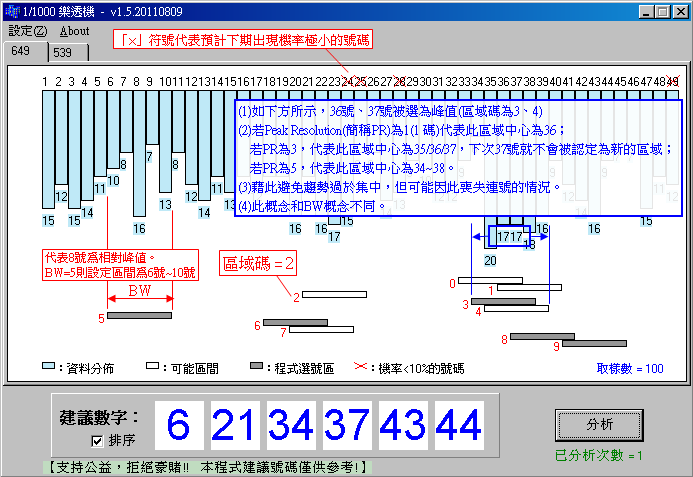Click the red × marker above number 28
The height and width of the screenshot is (477, 693).
[x=399, y=81]
